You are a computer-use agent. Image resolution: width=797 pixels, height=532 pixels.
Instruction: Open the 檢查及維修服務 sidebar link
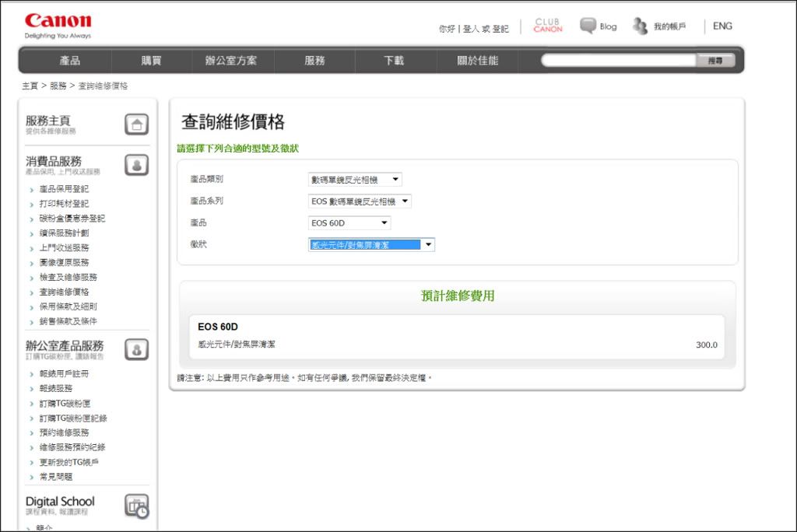68,278
